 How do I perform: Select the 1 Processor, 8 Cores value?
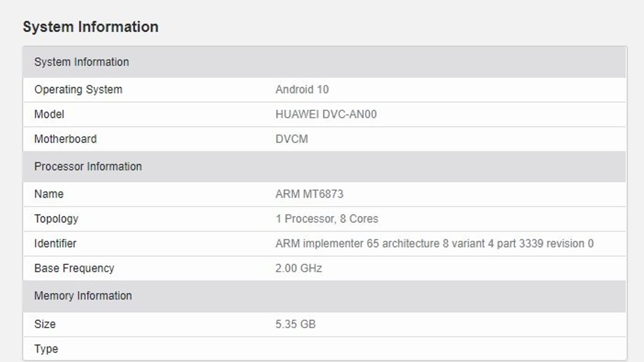tap(327, 219)
